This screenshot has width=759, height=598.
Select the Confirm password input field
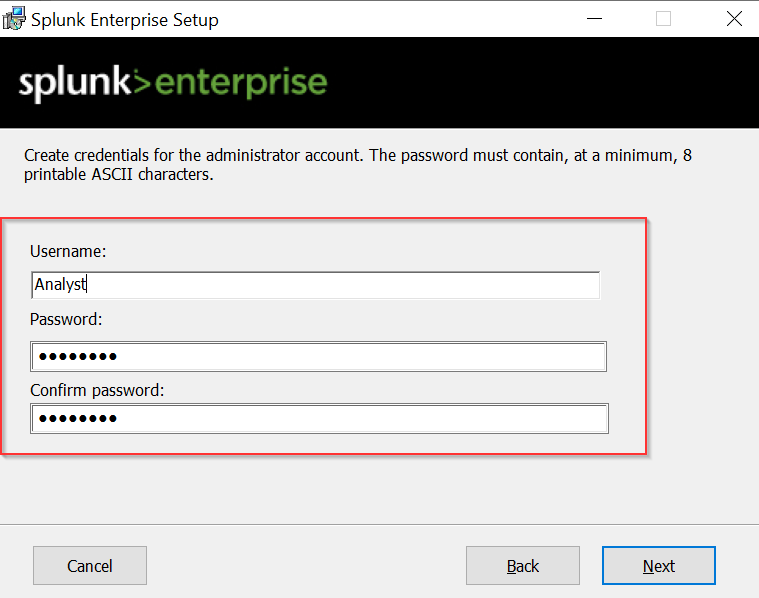tap(319, 418)
